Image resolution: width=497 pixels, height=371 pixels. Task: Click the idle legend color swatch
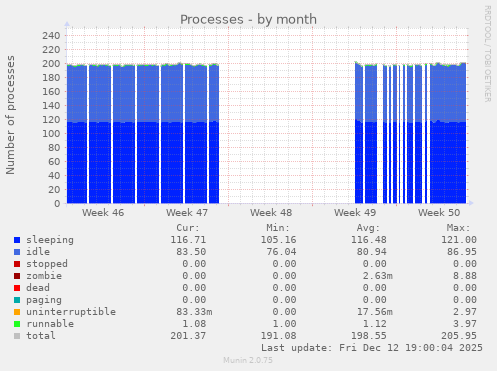point(17,252)
